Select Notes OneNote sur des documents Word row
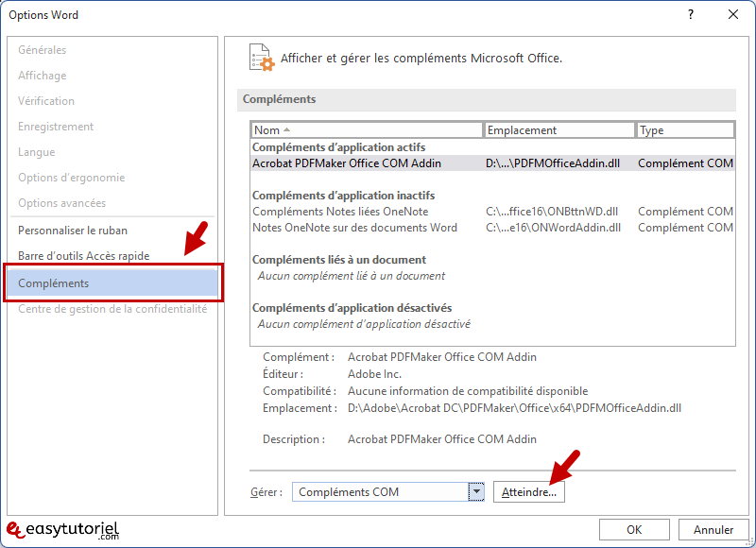This screenshot has height=548, width=756. click(x=492, y=228)
